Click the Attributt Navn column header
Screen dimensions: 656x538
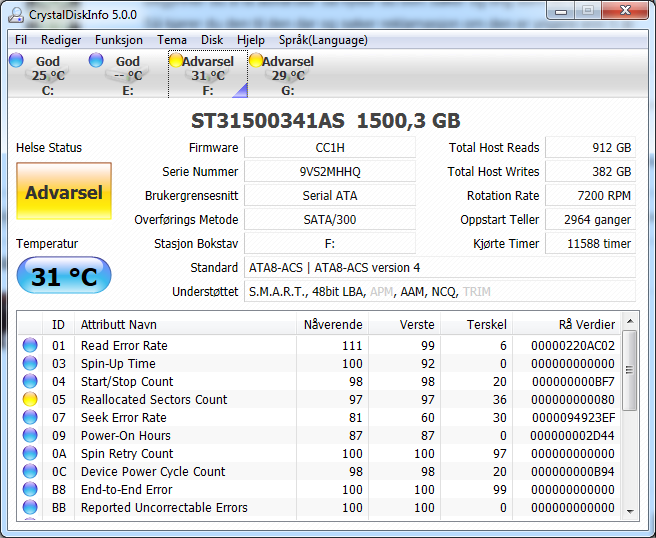click(185, 324)
